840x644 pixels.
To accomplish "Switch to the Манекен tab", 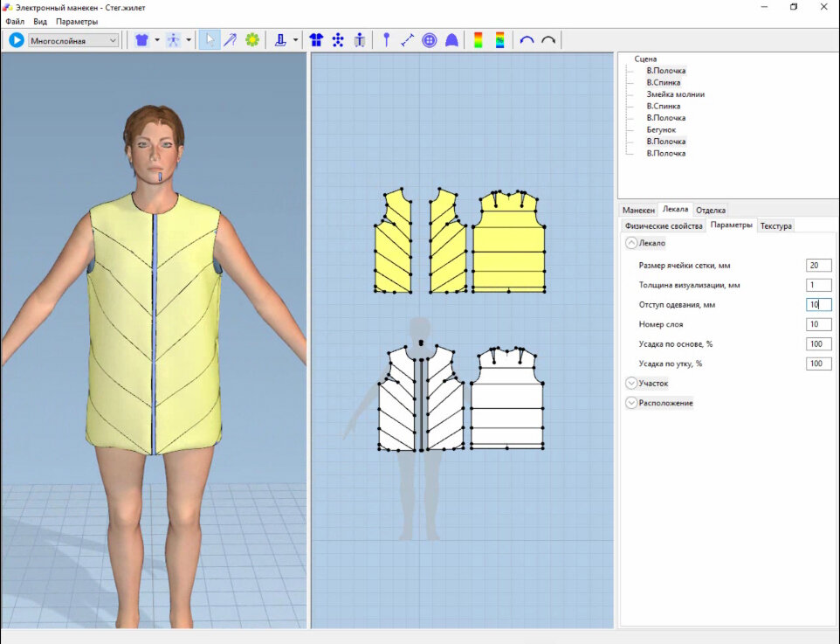I will pyautogui.click(x=638, y=210).
